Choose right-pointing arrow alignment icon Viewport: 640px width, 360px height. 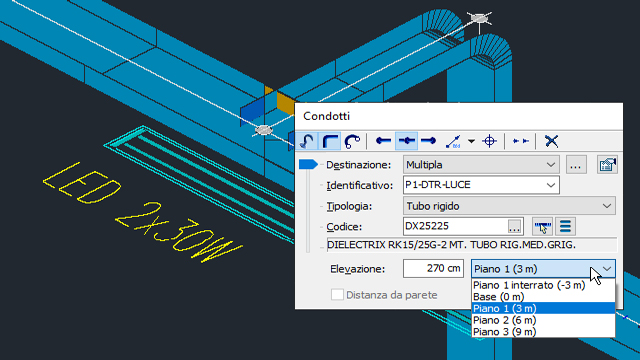click(429, 141)
